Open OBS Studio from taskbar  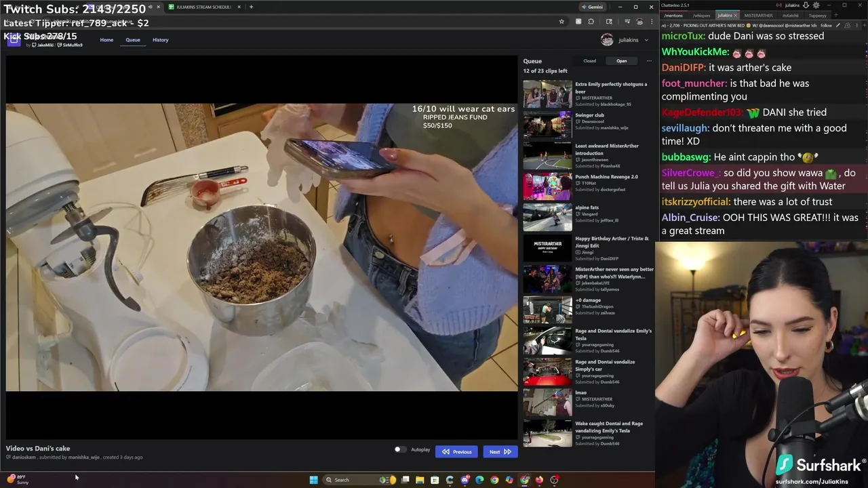pyautogui.click(x=554, y=480)
